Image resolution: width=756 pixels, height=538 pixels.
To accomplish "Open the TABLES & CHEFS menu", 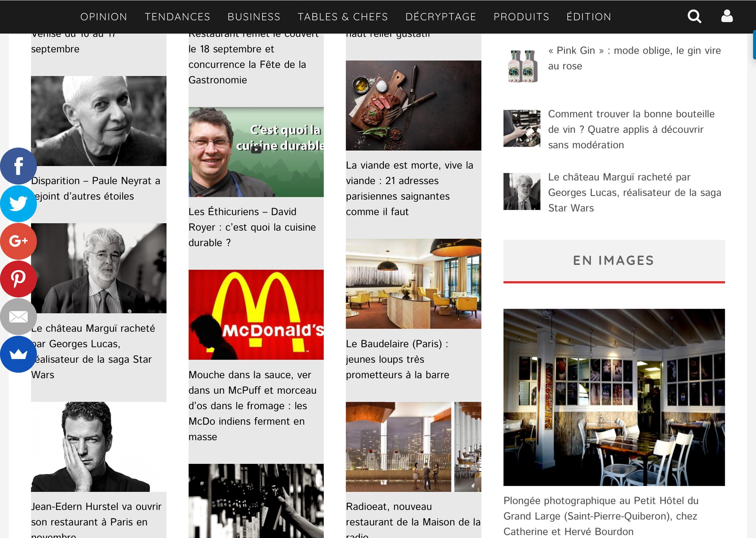I will click(343, 17).
